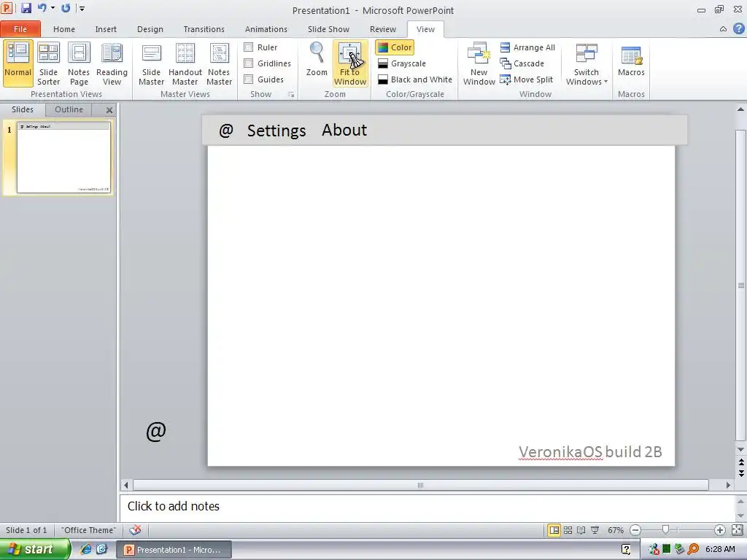Click Move Split command
Viewport: 747px width, 560px height.
point(527,79)
